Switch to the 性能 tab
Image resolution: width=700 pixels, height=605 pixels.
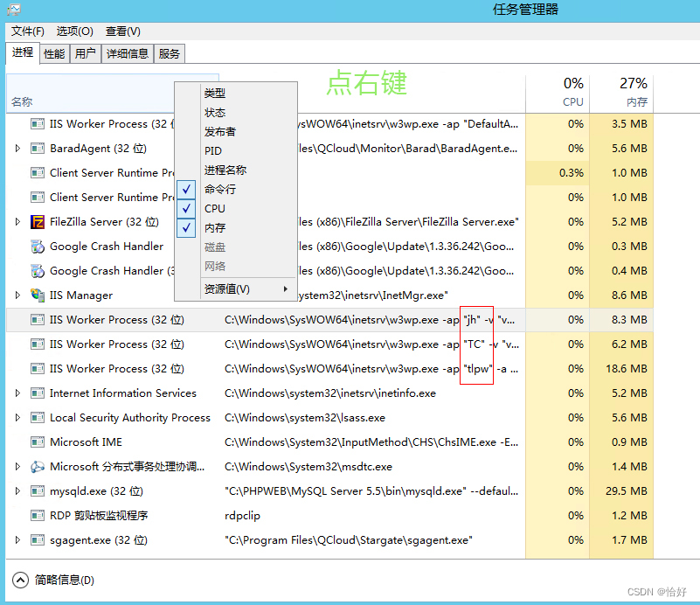coord(54,54)
